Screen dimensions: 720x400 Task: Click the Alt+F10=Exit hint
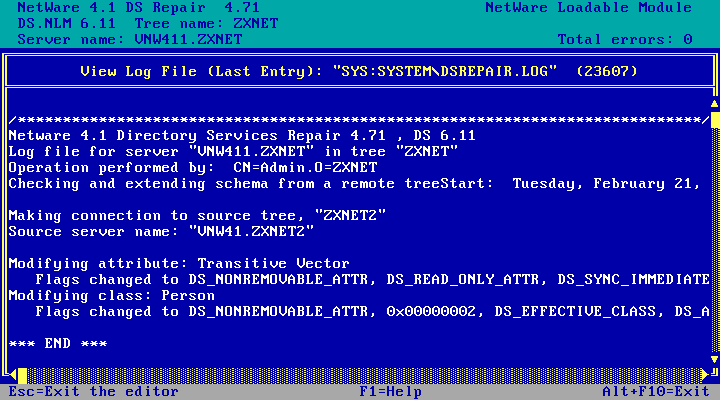[x=656, y=391]
